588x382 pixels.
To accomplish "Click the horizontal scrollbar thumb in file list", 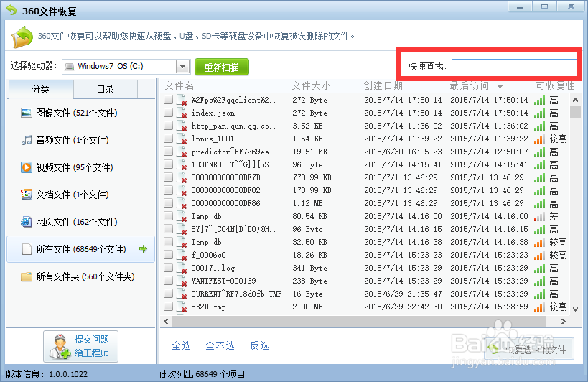I will coord(360,321).
